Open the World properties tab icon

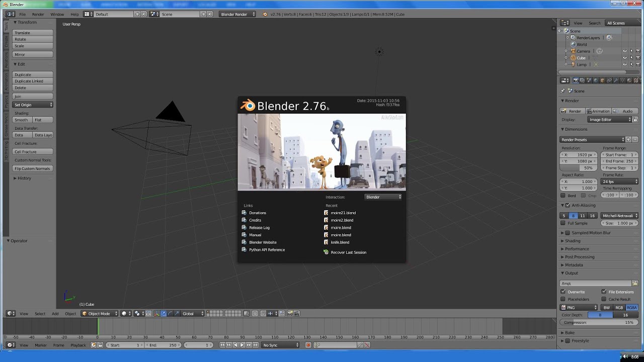[596, 80]
